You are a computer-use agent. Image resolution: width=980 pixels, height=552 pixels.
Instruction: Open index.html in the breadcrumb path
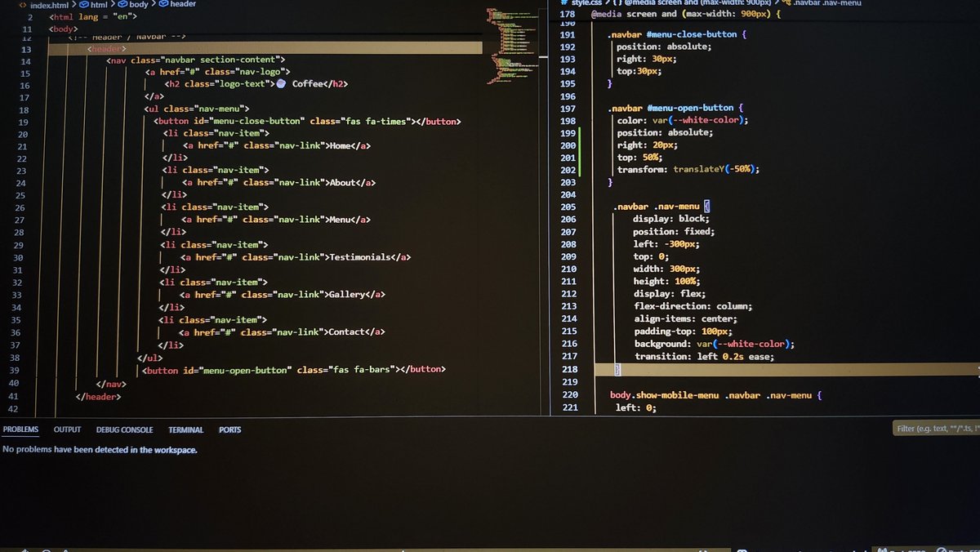(x=50, y=4)
